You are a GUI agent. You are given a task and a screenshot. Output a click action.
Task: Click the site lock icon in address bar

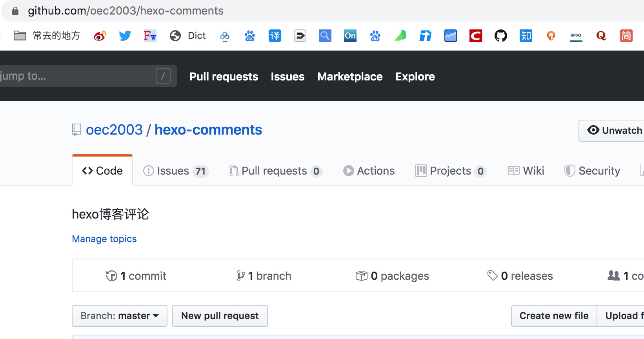15,11
